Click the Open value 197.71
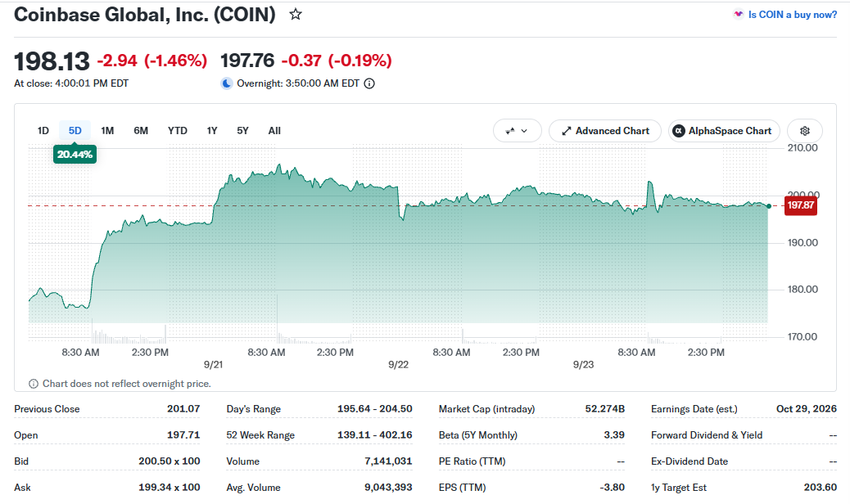The image size is (850, 504). [183, 435]
